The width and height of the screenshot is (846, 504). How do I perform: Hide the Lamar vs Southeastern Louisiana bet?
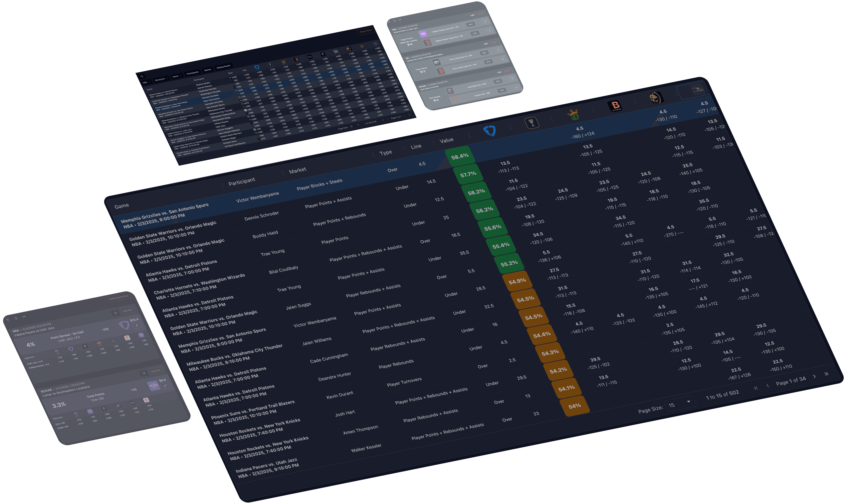click(156, 371)
